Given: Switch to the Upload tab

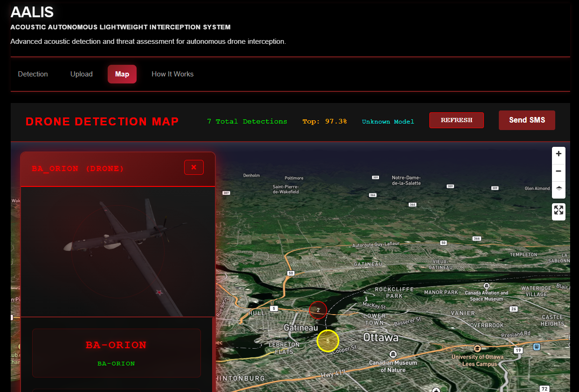Looking at the screenshot, I should 82,74.
